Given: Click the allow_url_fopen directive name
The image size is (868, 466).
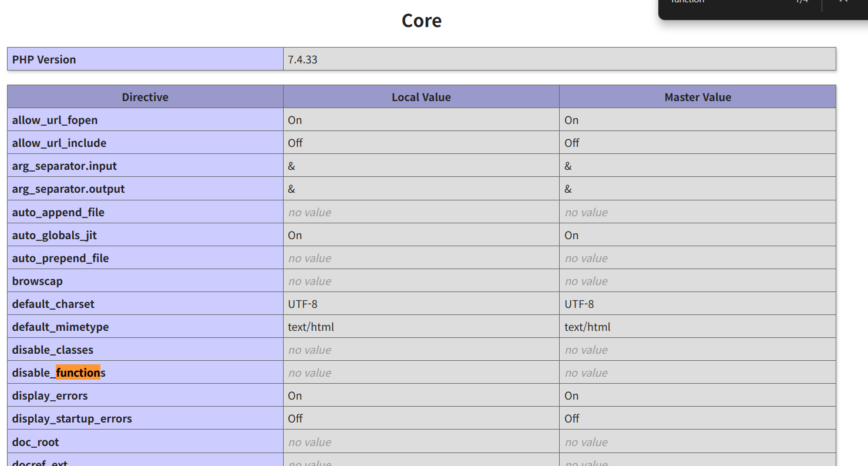Looking at the screenshot, I should (55, 120).
